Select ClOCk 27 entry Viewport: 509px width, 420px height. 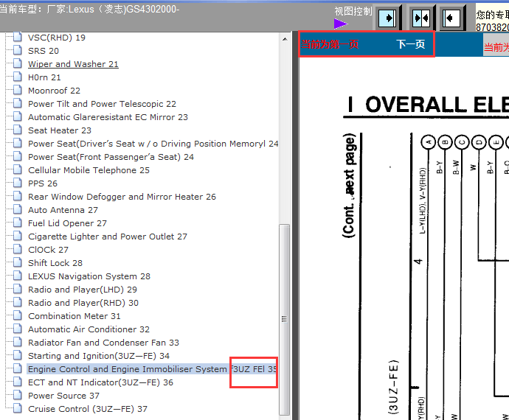[x=48, y=250]
